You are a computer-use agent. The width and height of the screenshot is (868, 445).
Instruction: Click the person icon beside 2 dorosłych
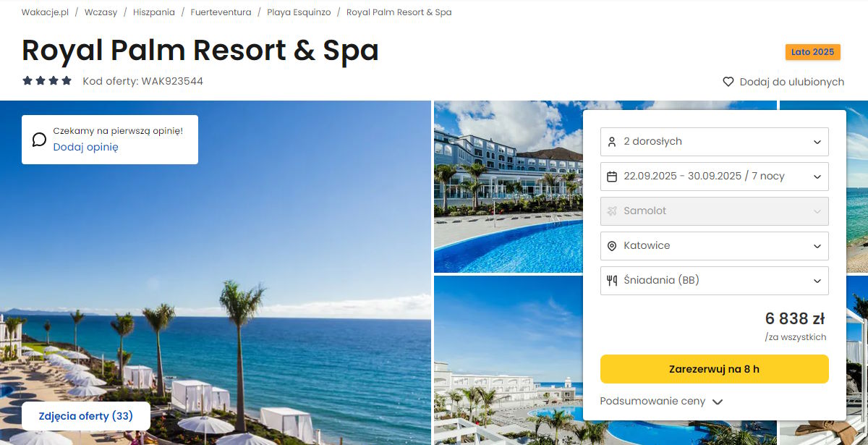612,142
